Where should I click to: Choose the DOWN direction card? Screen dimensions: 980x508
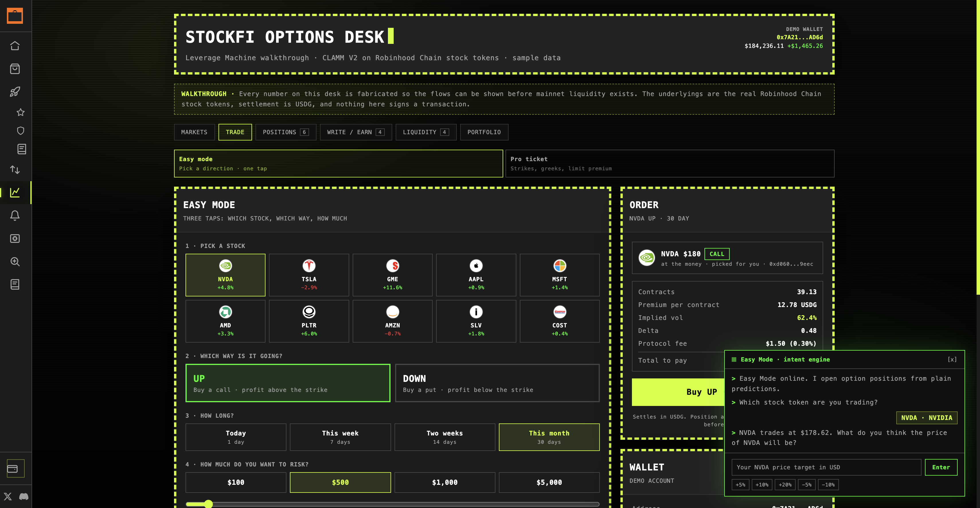click(497, 383)
